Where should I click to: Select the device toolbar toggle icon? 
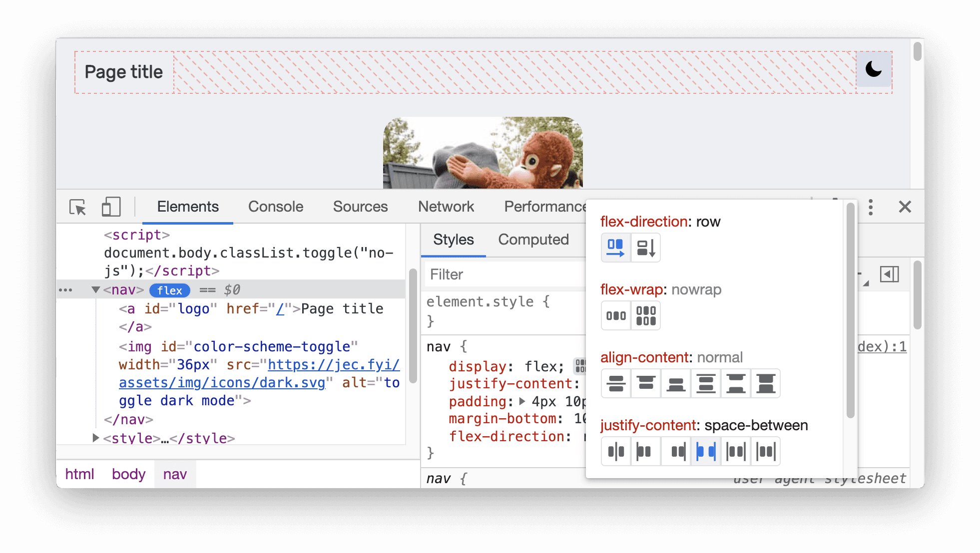110,207
